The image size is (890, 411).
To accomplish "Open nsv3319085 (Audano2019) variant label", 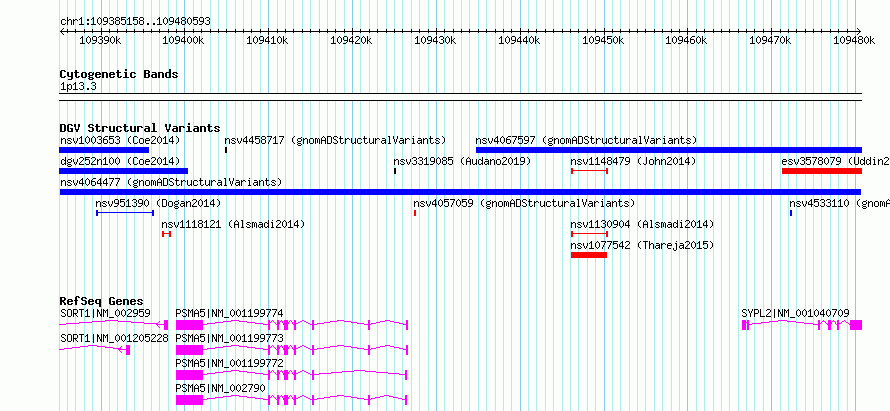I will 462,161.
